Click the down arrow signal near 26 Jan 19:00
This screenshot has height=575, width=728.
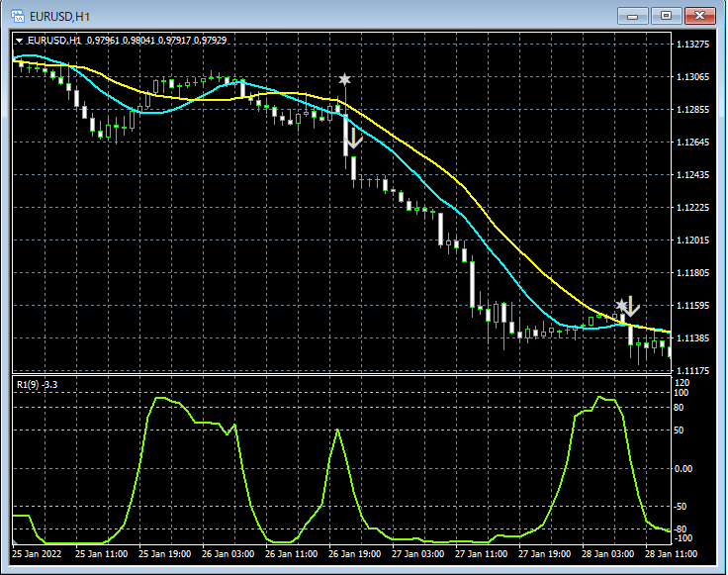pyautogui.click(x=354, y=138)
